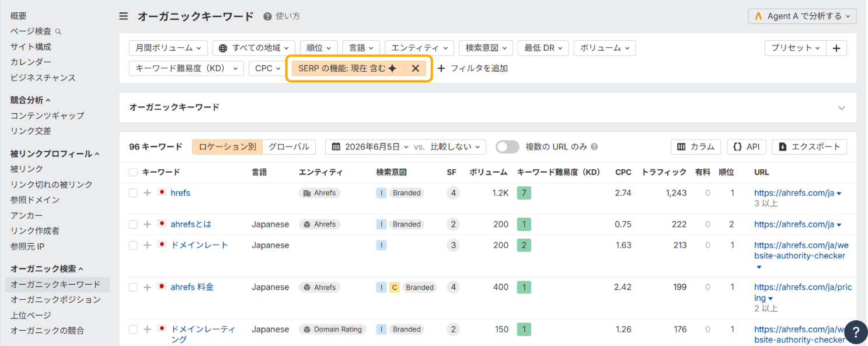Check the ahrefsとは row checkbox
The image size is (868, 346).
[x=133, y=224]
